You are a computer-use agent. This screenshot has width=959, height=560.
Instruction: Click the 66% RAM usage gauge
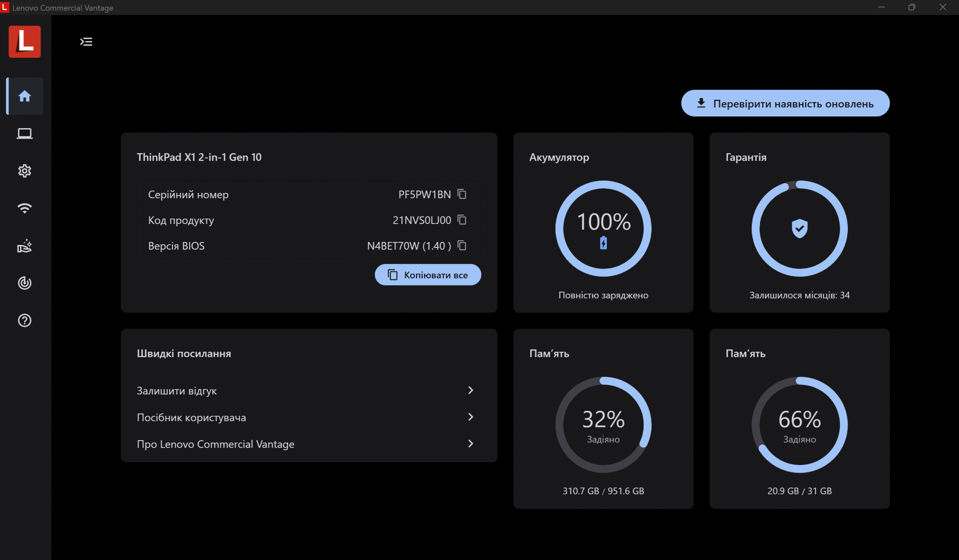[x=799, y=425]
